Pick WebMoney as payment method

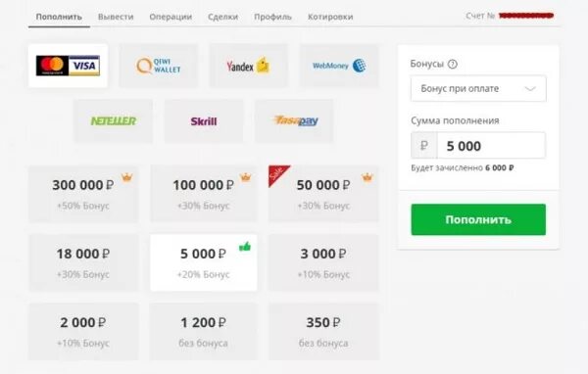(339, 66)
